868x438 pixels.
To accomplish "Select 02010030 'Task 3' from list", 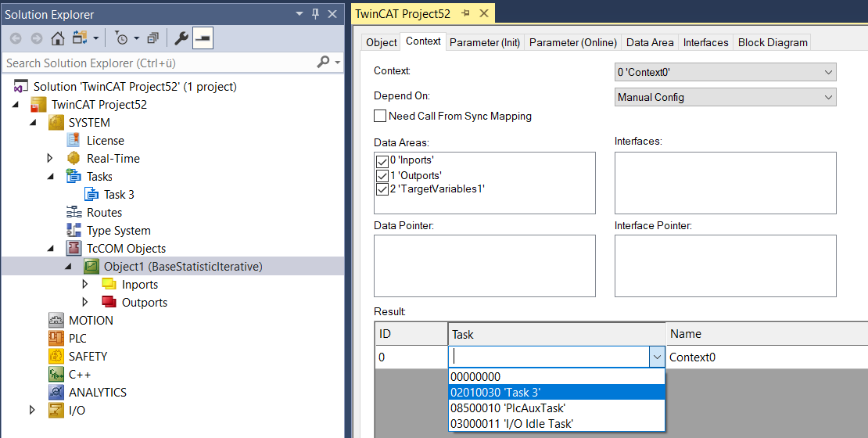I will (556, 392).
